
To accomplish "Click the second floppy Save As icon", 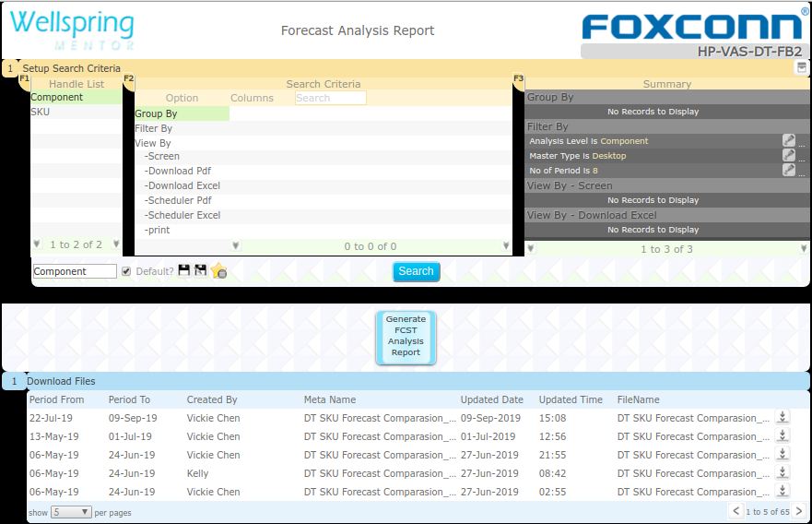I will [200, 270].
